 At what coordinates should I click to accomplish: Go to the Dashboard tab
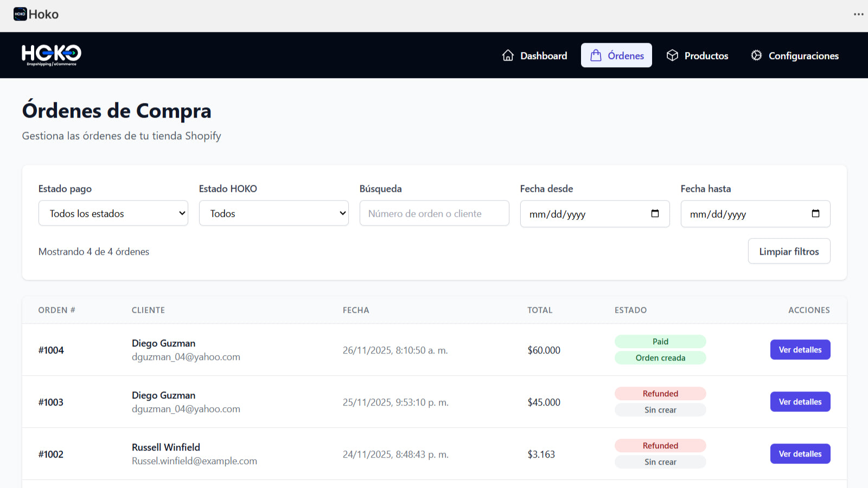pos(534,55)
